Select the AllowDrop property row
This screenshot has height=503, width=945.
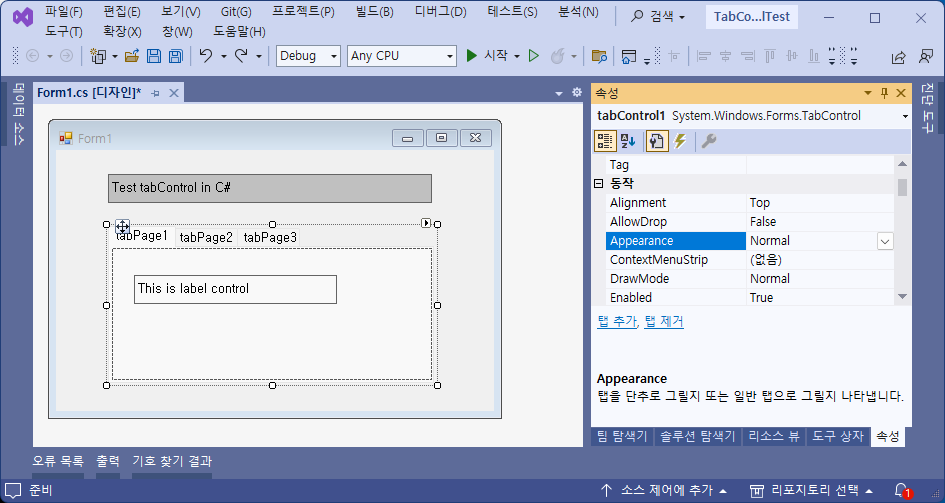coord(749,222)
